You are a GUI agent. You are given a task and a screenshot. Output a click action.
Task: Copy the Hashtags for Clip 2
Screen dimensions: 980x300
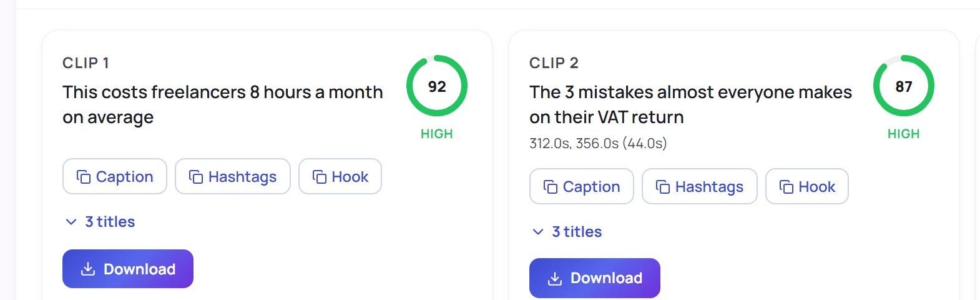click(700, 187)
